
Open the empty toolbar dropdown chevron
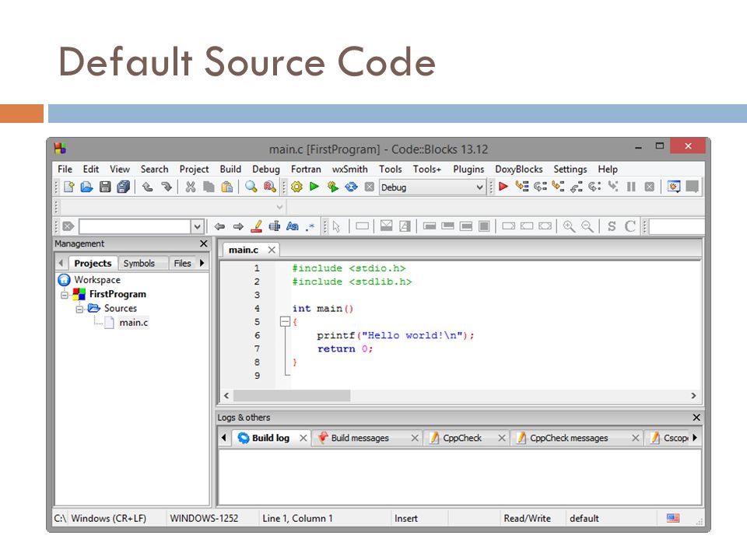click(279, 207)
